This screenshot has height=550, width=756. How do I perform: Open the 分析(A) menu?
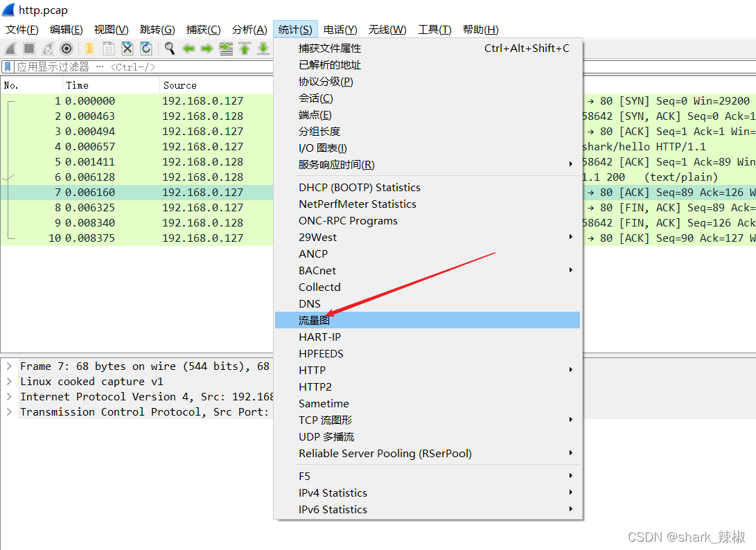(249, 30)
